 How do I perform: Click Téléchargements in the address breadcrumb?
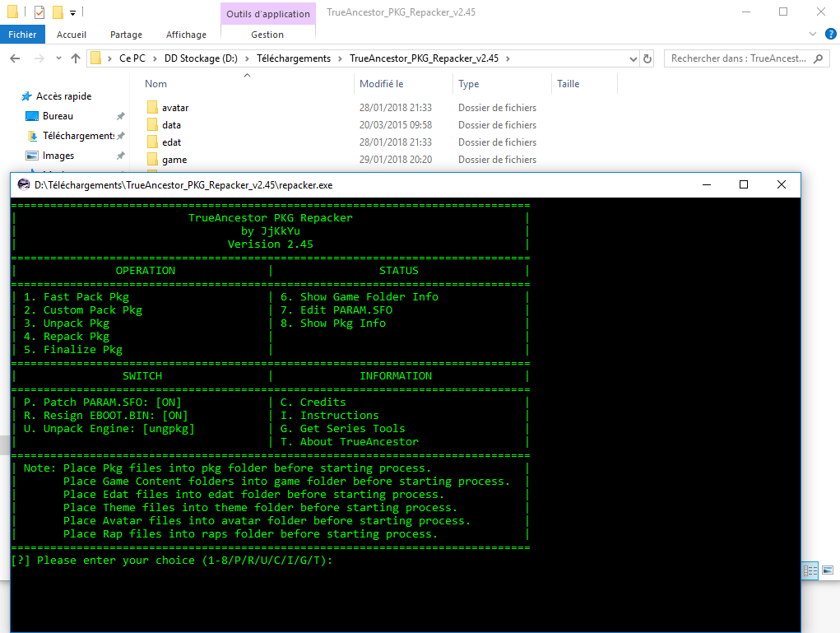point(294,58)
